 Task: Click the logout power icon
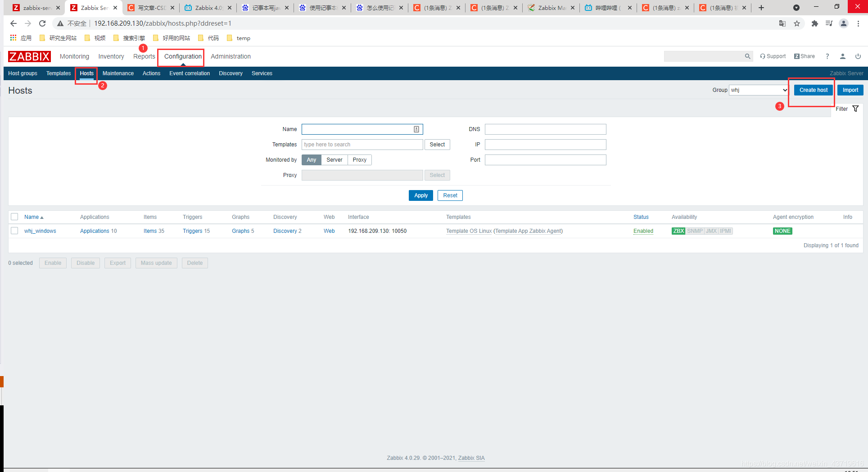click(858, 56)
